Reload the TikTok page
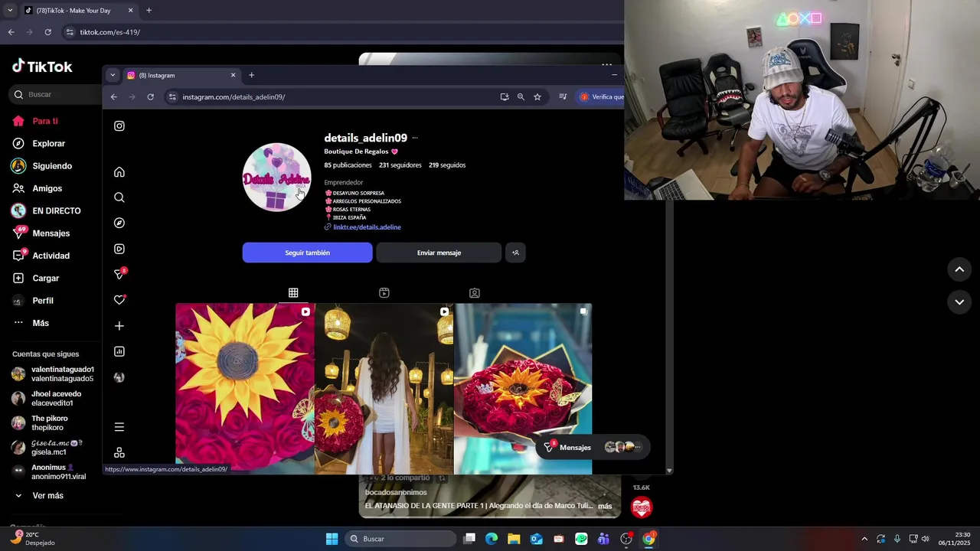980x551 pixels. point(47,32)
